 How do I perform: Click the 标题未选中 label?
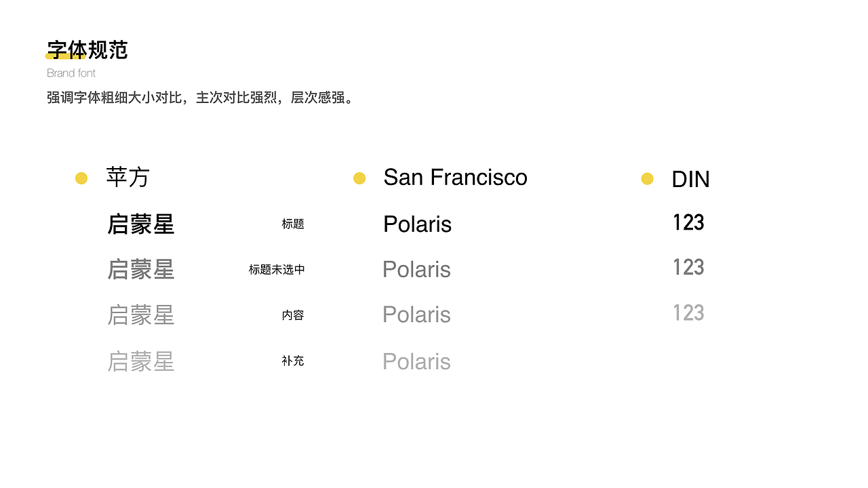277,270
